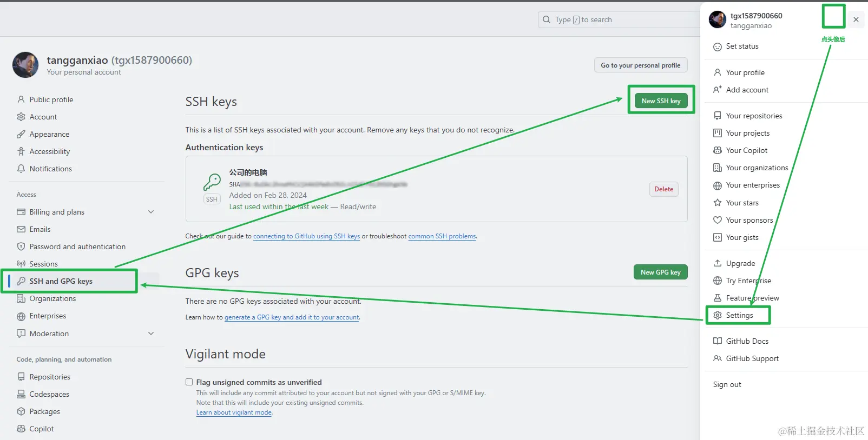Image resolution: width=868 pixels, height=440 pixels.
Task: Click the tangganxiao avatar in page header
Action: coord(25,65)
